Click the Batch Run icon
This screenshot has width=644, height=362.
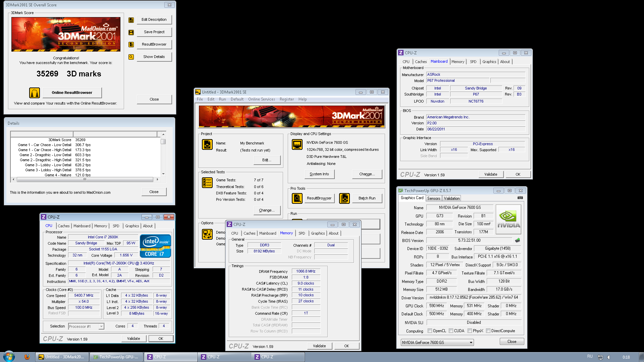coord(344,198)
